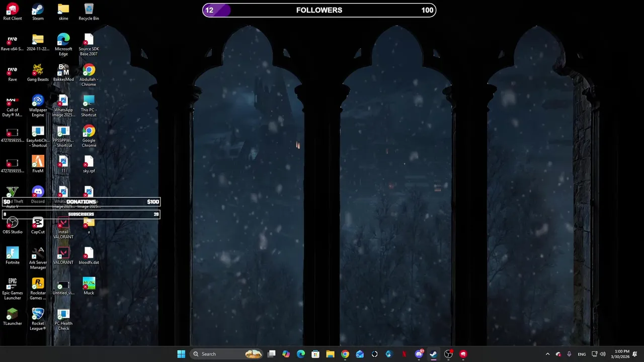Select the This PC - Shortcut icon
The height and width of the screenshot is (362, 644).
click(89, 106)
